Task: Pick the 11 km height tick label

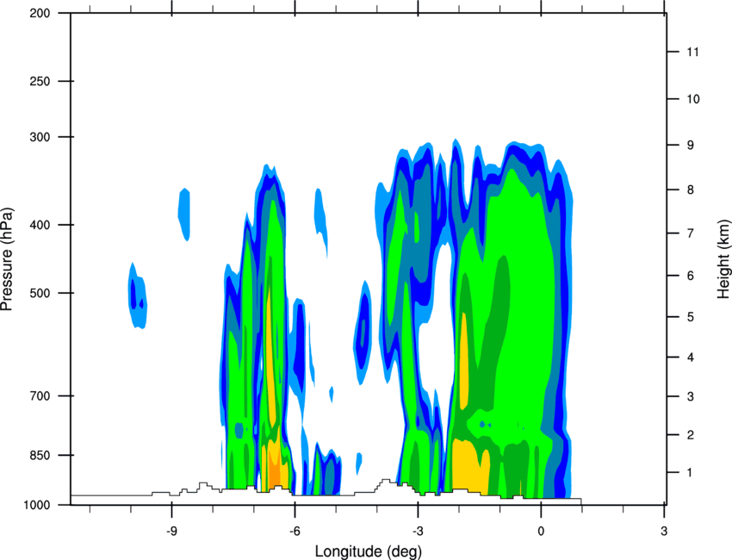Action: 692,52
